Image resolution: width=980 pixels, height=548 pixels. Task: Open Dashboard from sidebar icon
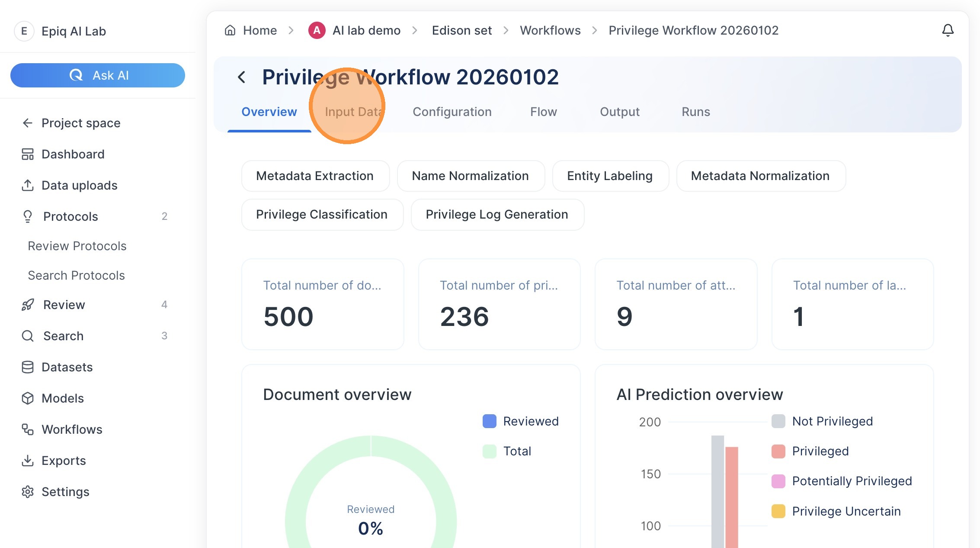point(28,154)
